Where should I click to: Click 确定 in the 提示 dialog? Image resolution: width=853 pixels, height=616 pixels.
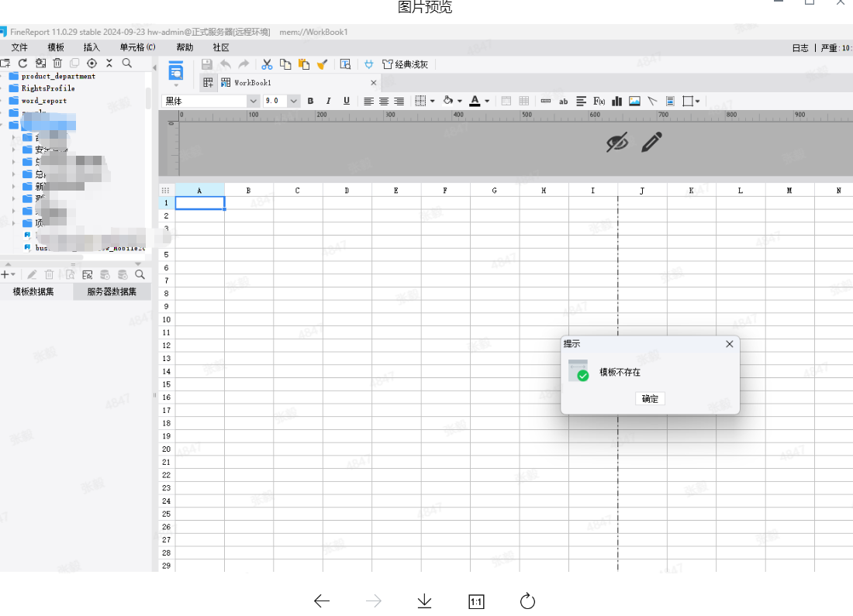point(650,398)
